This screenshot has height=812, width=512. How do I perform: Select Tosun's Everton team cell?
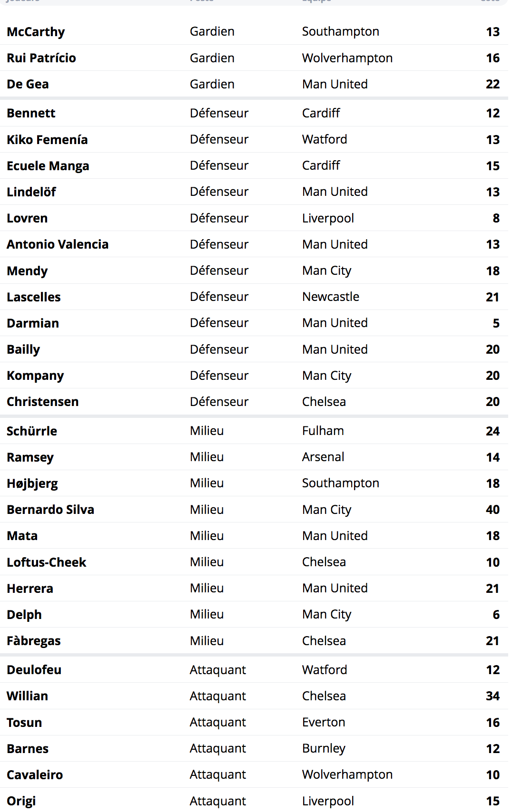324,722
